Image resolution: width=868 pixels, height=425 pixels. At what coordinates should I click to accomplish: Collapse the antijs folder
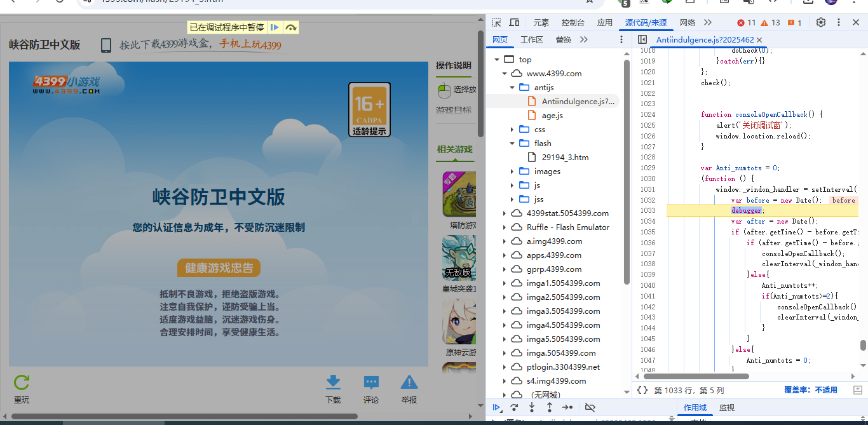(x=512, y=88)
